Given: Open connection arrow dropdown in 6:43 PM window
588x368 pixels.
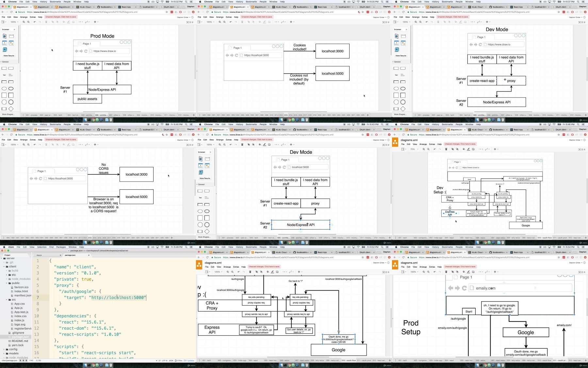Looking at the screenshot, I should pyautogui.click(x=276, y=145).
